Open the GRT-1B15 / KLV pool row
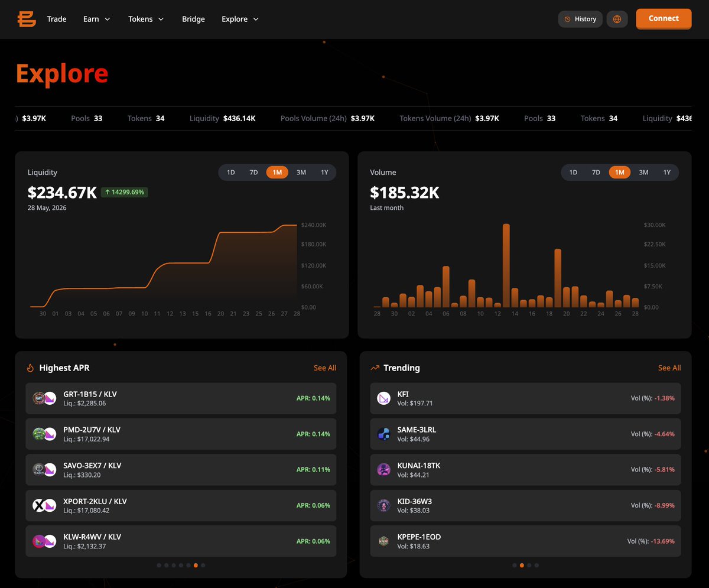This screenshot has width=709, height=588. 181,398
